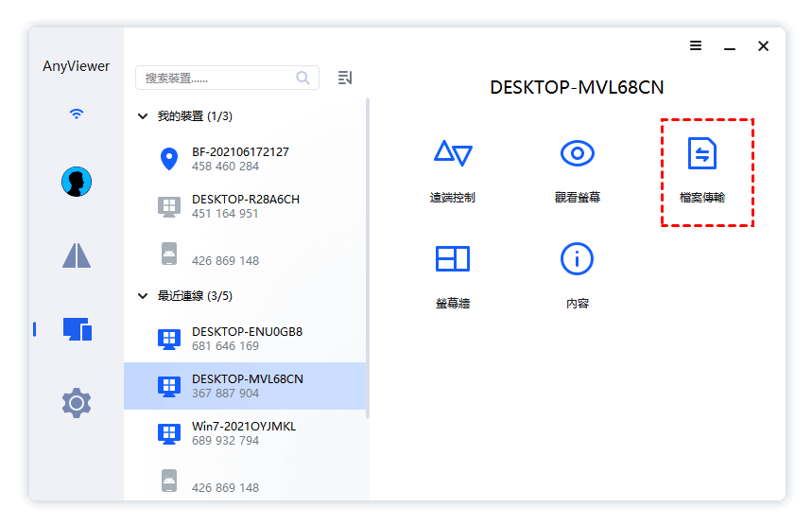Screen dimensions: 812x526
Task: Select the devices tab in sidebar
Action: (x=77, y=329)
